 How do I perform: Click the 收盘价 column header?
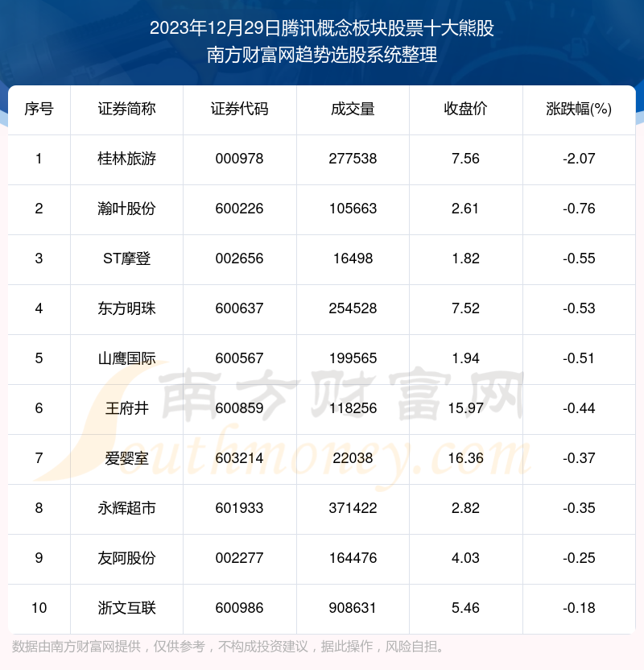[x=465, y=110]
